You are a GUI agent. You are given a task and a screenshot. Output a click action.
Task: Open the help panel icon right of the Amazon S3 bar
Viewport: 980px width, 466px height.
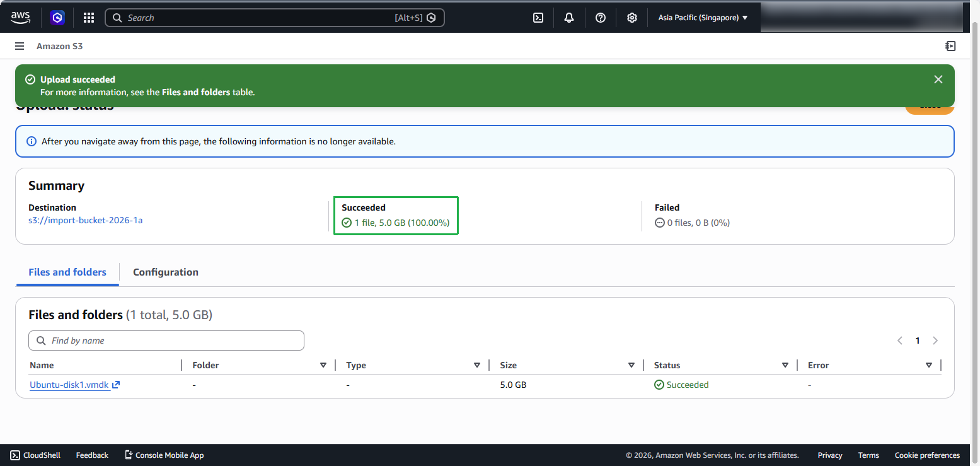pos(950,46)
